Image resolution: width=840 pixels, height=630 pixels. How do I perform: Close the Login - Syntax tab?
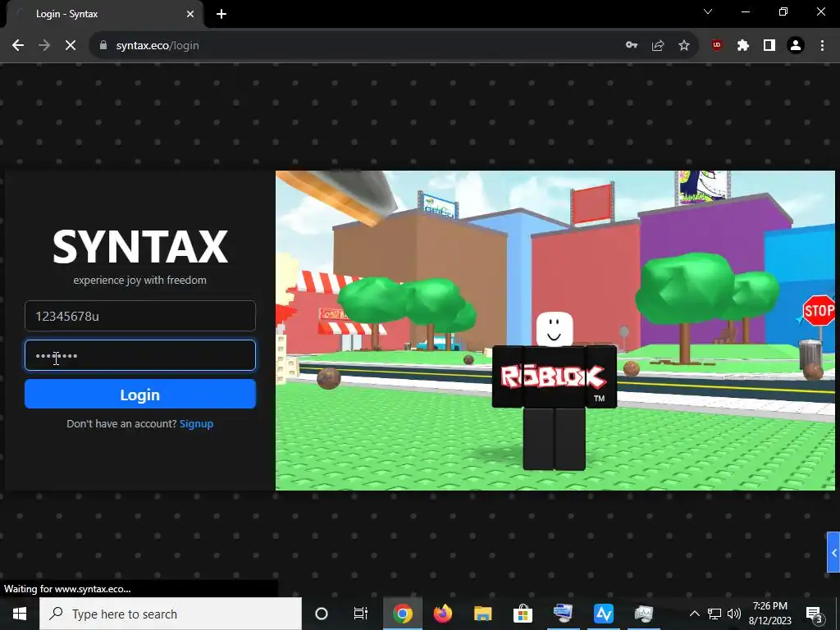190,14
